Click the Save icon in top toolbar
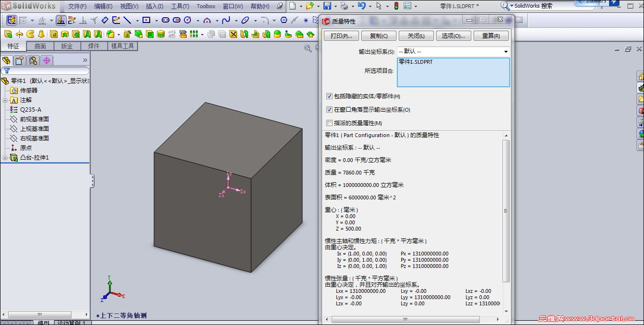This screenshot has height=325, width=644. click(327, 6)
